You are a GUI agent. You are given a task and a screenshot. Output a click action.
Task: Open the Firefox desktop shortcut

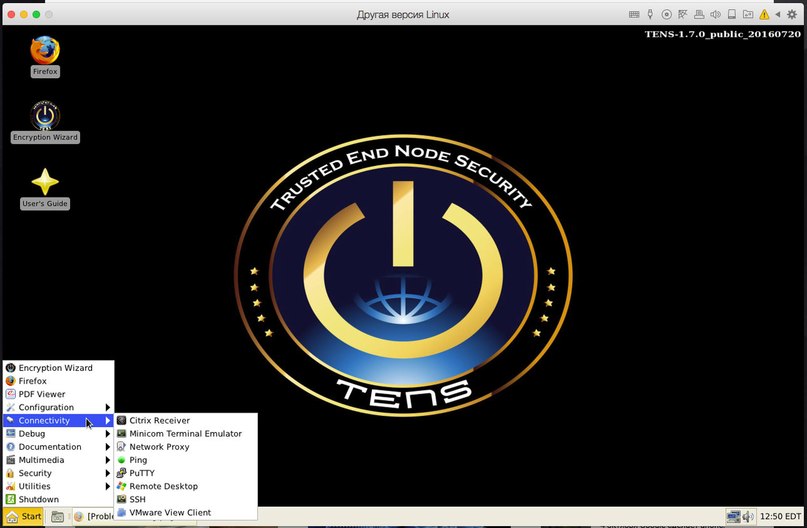45,56
